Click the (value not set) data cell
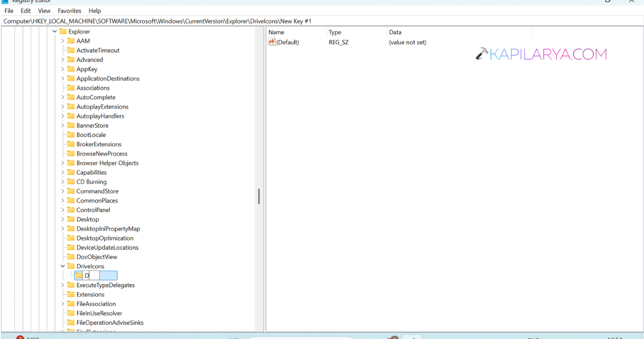This screenshot has width=644, height=339. click(x=408, y=42)
